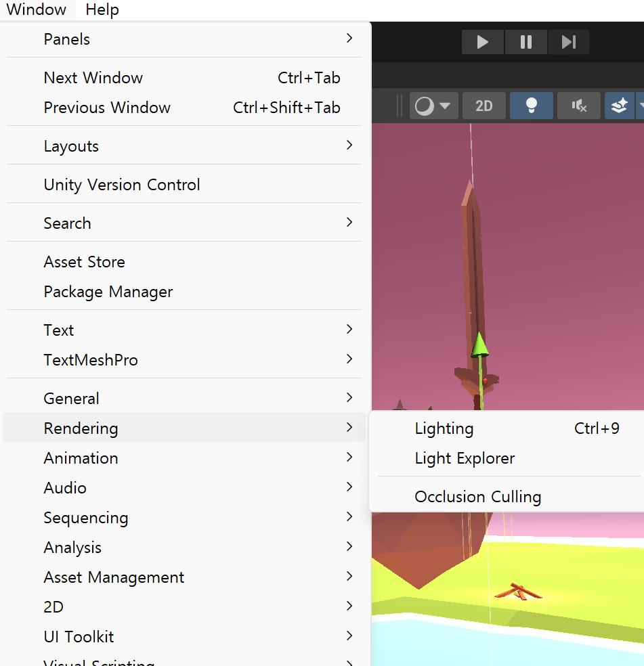Open the Lighting window
This screenshot has width=644, height=666.
click(508, 428)
